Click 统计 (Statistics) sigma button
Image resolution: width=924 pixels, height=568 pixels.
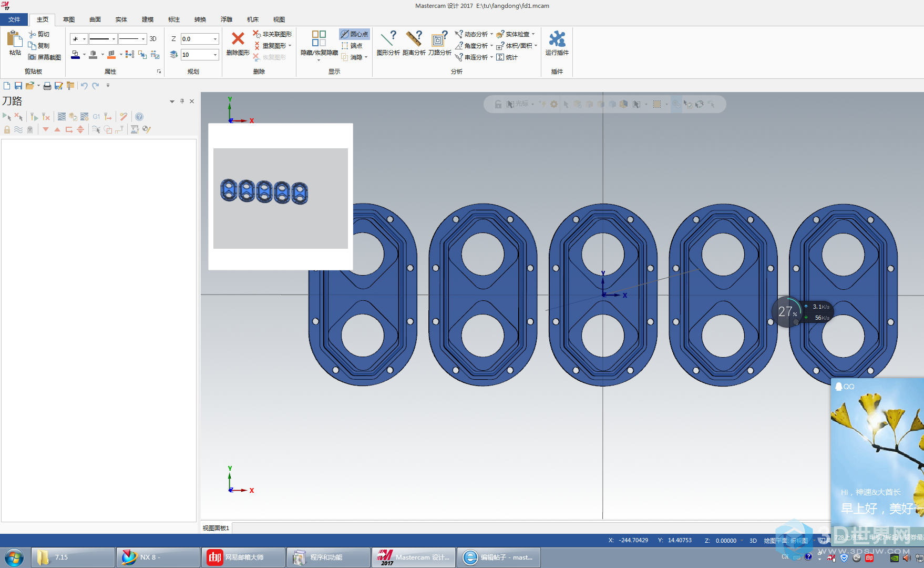pos(507,57)
